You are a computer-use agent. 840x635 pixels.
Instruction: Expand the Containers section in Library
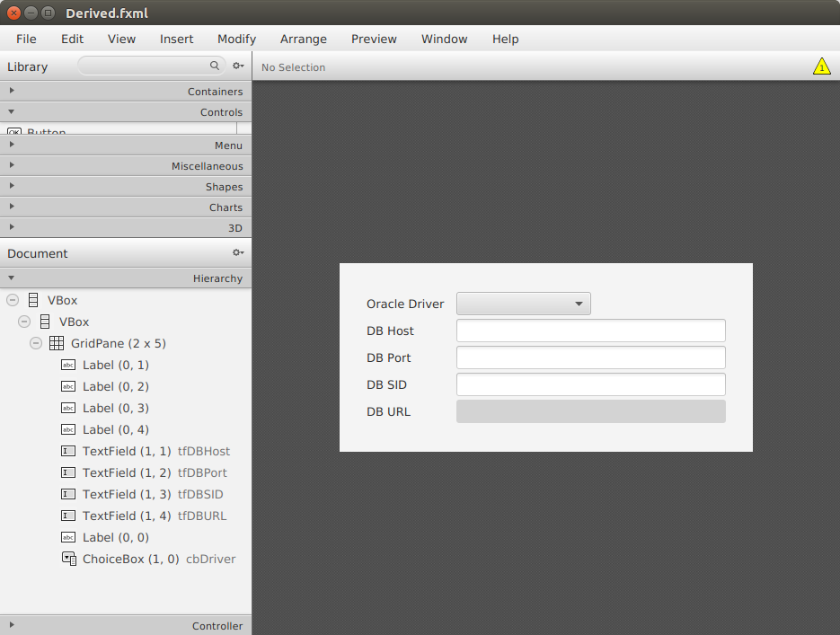(x=12, y=90)
